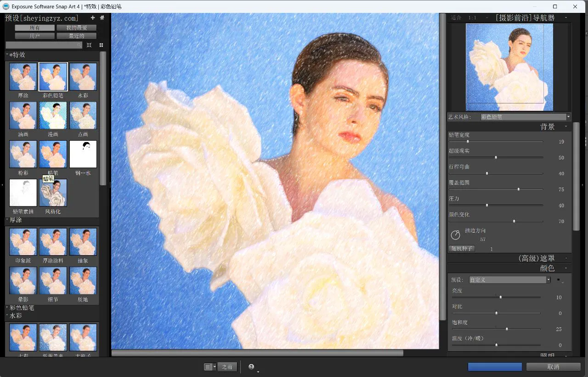Collapse the 颜色 panel section

point(566,268)
